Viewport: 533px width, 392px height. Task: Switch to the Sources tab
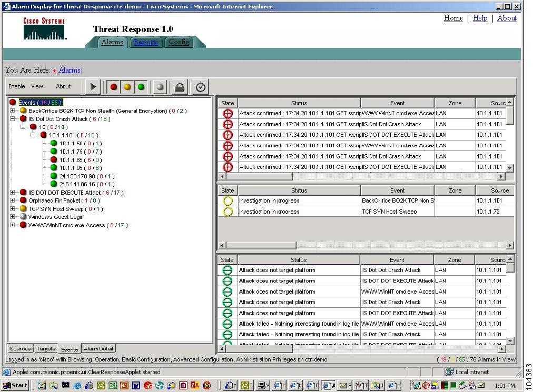tap(20, 348)
